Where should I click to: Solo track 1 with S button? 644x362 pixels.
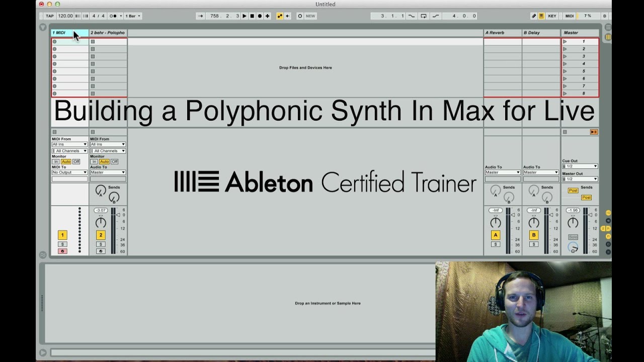click(62, 244)
